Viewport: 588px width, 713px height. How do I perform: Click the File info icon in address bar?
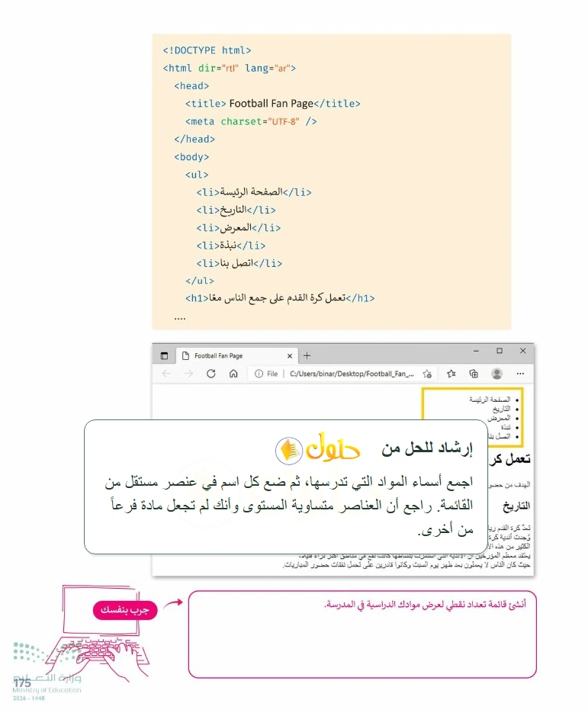pos(259,374)
